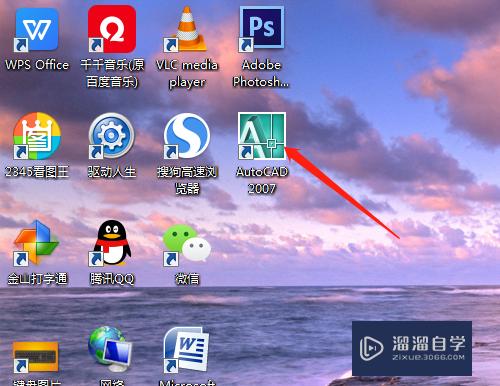Click the Adobe Photoshop Ps icon
Viewport: 500px width, 386px height.
(x=262, y=29)
